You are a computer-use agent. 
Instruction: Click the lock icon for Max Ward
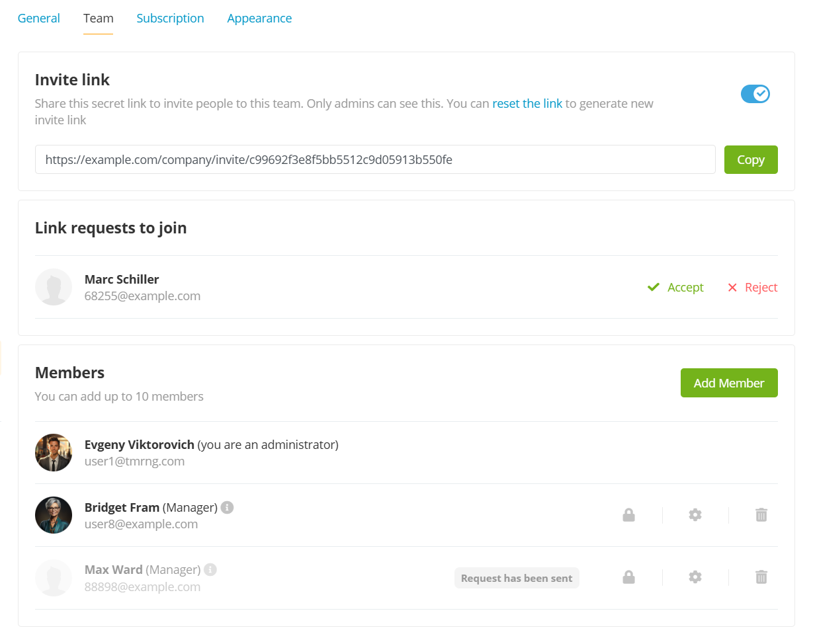628,577
